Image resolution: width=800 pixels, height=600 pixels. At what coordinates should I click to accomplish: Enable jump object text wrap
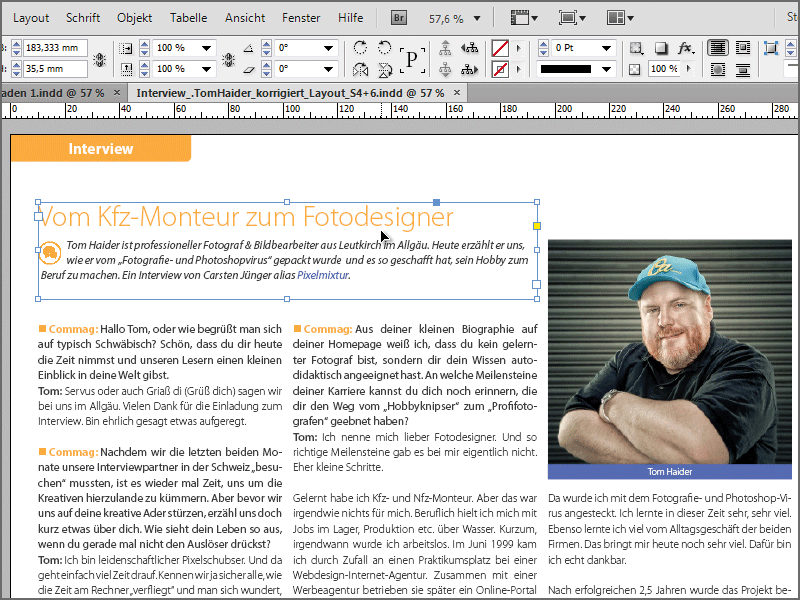coord(743,69)
